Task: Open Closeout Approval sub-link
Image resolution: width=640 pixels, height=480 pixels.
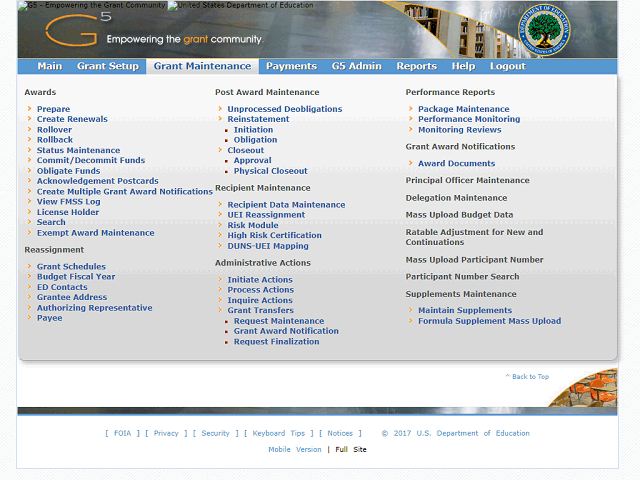Action: (253, 161)
